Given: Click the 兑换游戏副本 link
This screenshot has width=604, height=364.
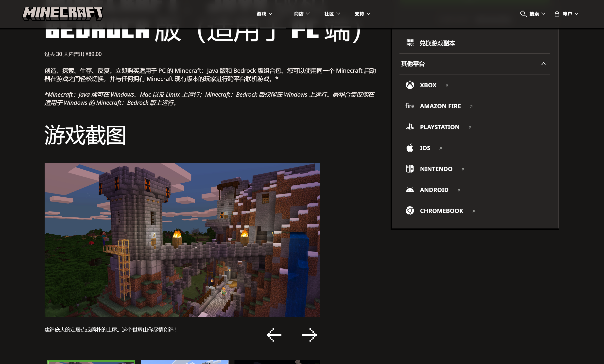Looking at the screenshot, I should [x=437, y=43].
